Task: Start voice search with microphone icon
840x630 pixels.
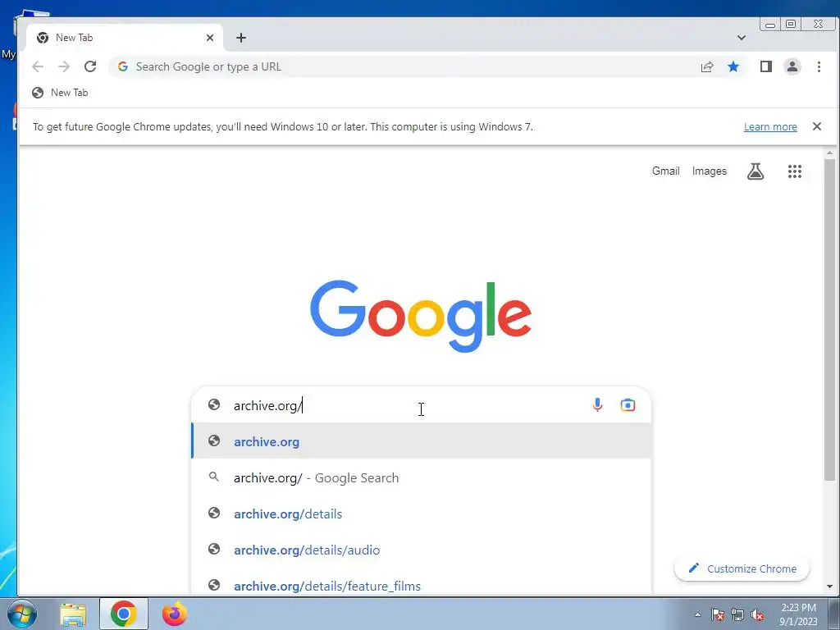Action: tap(597, 405)
